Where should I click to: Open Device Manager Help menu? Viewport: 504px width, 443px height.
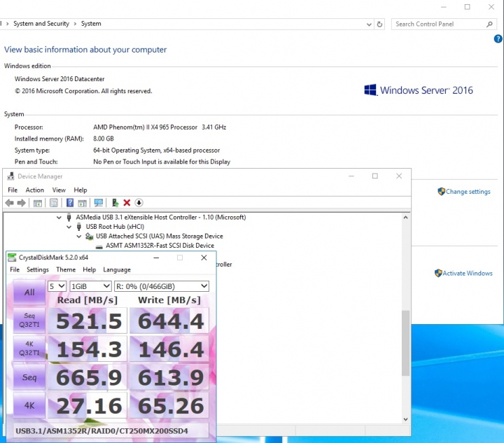point(80,190)
